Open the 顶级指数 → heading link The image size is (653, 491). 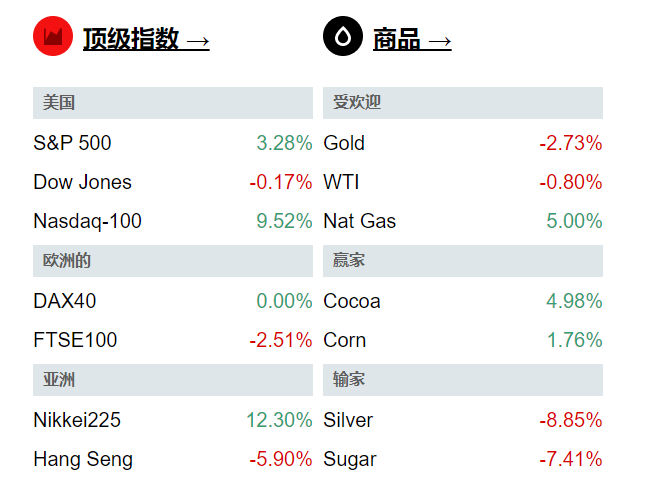click(146, 39)
